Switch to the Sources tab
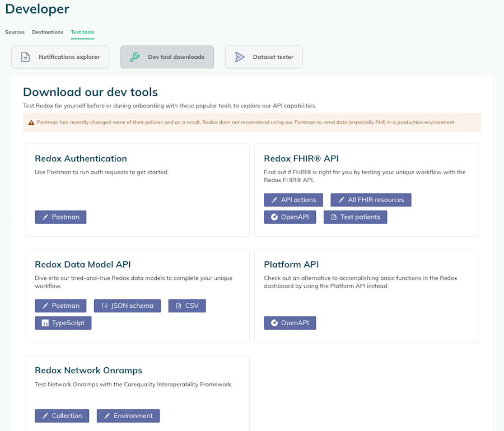Viewport: 504px width, 431px height. pos(15,32)
